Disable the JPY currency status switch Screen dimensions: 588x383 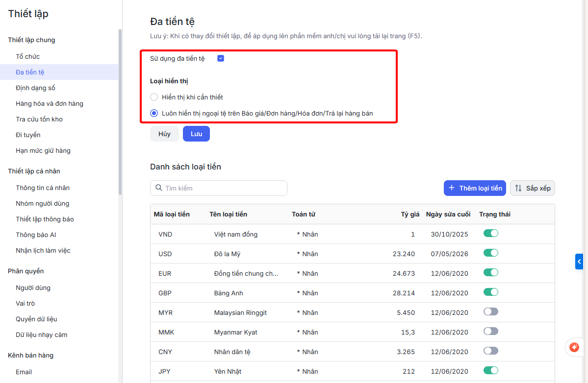coord(490,370)
